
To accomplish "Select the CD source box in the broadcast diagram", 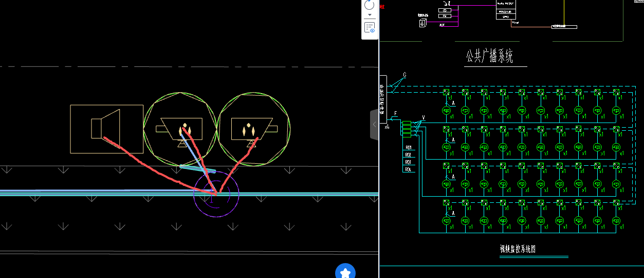I will tap(445, 10).
